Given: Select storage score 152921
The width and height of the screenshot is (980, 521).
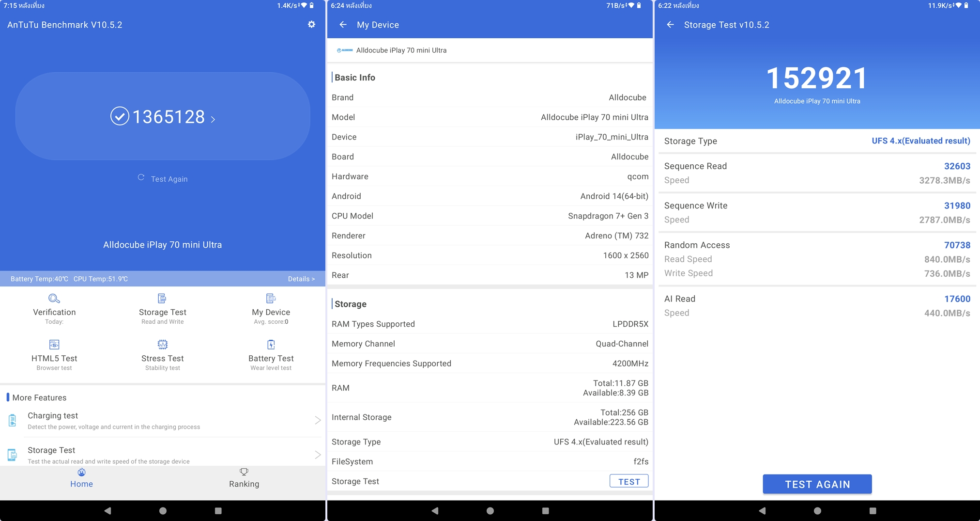Looking at the screenshot, I should (817, 78).
